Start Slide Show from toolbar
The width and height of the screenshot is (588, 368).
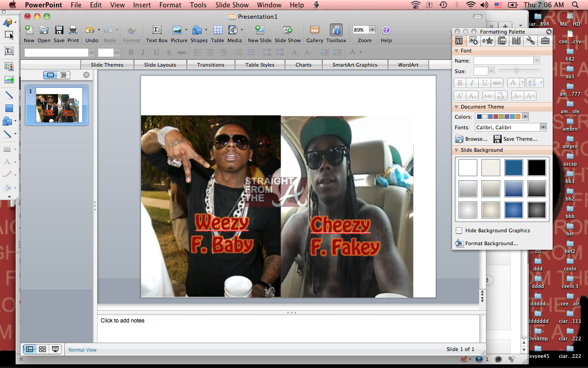click(x=288, y=30)
